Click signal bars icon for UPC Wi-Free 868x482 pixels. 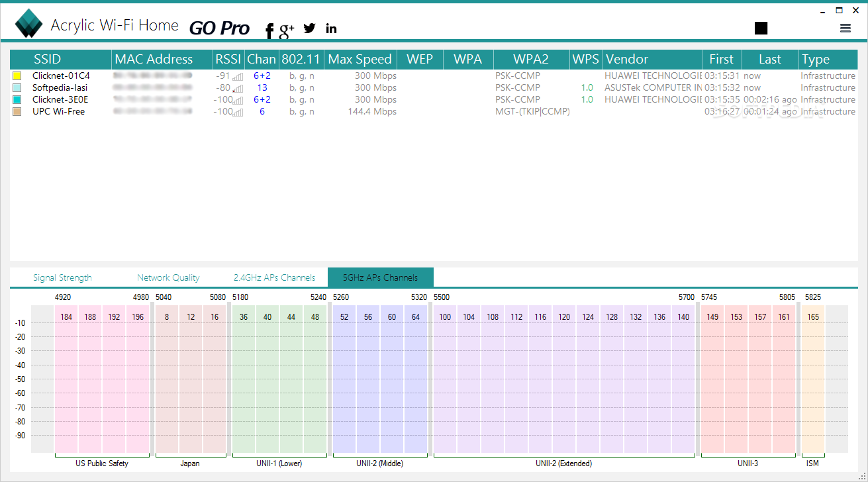pyautogui.click(x=238, y=113)
